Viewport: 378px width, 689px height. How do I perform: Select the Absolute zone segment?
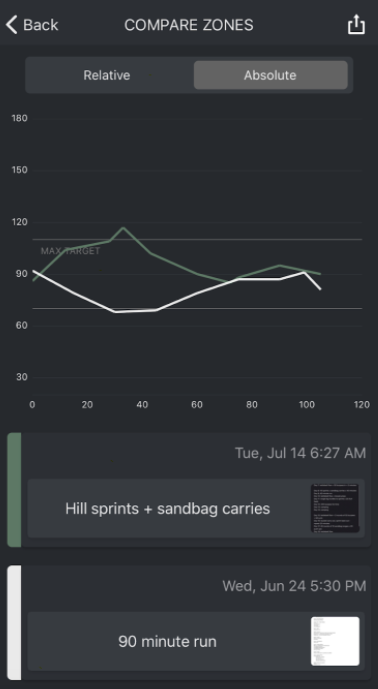[270, 75]
